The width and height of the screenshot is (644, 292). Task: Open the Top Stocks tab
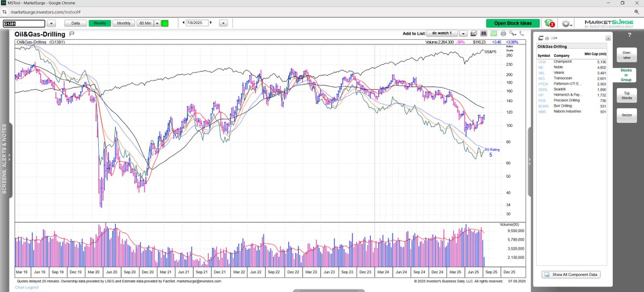[x=626, y=96]
